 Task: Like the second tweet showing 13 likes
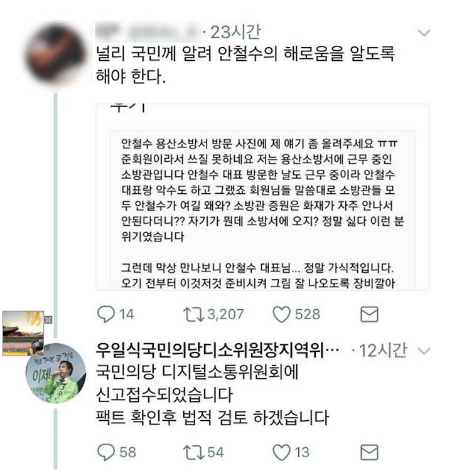(281, 452)
